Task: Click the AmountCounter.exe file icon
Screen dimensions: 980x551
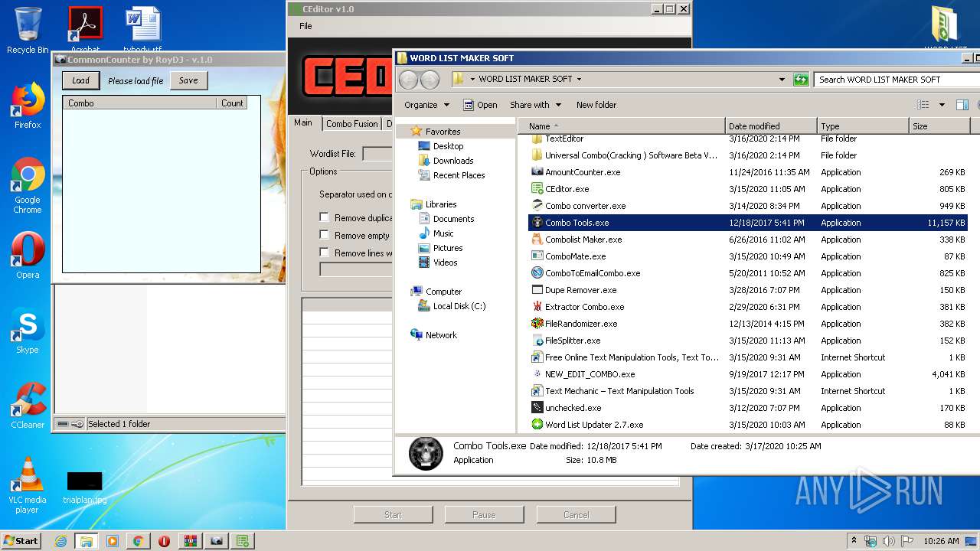Action: coord(537,172)
